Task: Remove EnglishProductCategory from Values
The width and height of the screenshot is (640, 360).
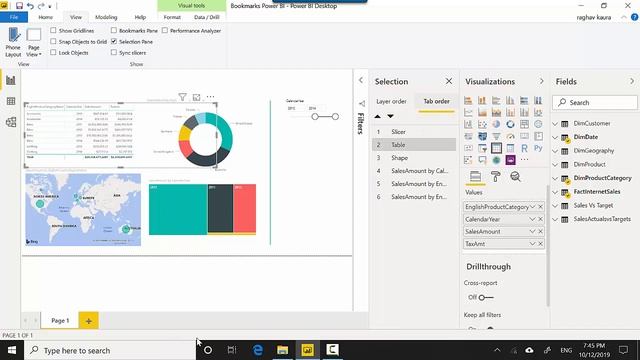Action: click(540, 207)
